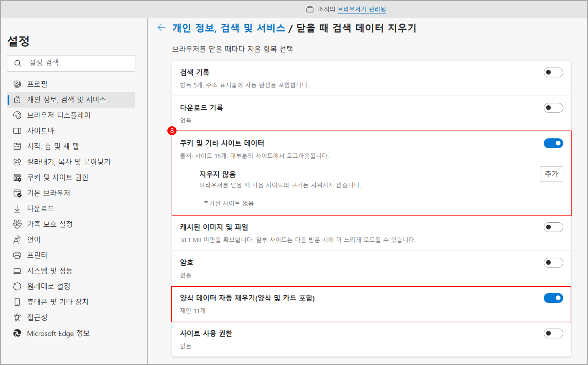Enable the 검색 기록 toggle
The width and height of the screenshot is (588, 365).
coord(553,72)
